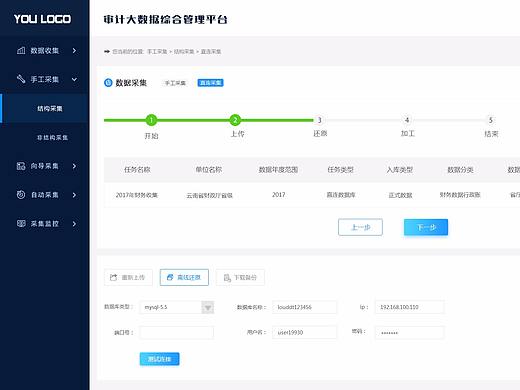Viewport: 520px width, 390px height.
Task: Expand the 向导采集 menu chevron
Action: [74, 166]
